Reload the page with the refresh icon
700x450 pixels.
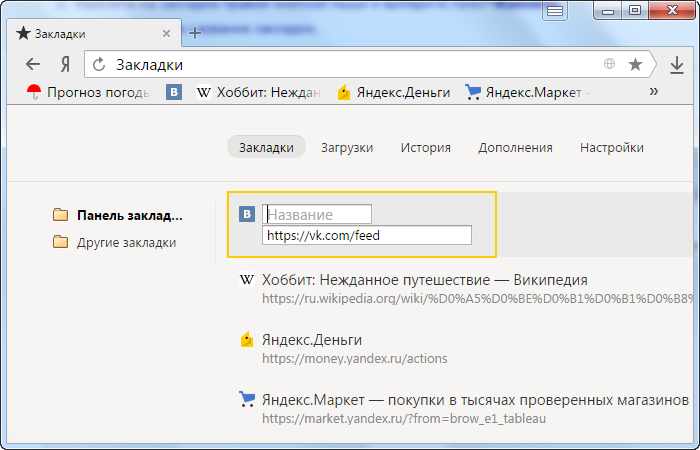(99, 65)
